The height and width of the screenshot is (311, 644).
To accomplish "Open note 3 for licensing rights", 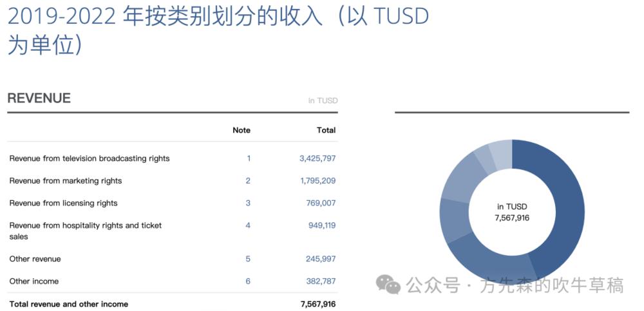I will coord(248,203).
